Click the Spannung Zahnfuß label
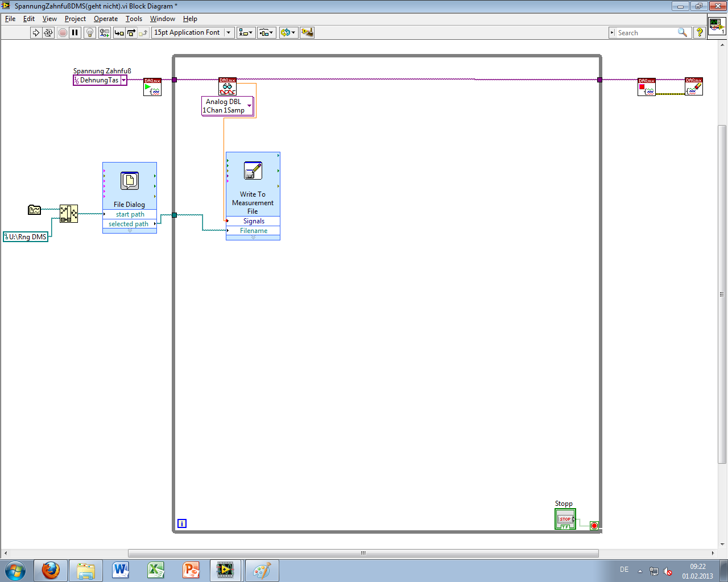The height and width of the screenshot is (582, 728). 102,71
